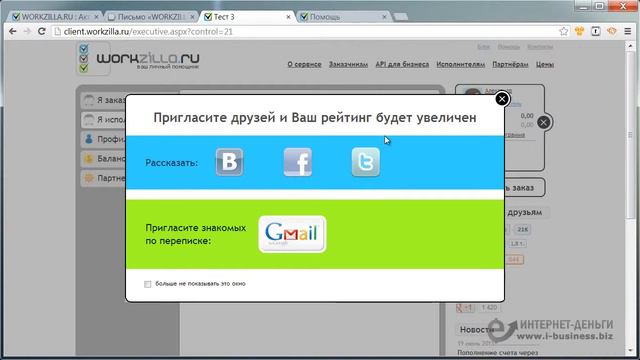Switch to the Помощь tab
Viewport: 640px width, 360px height.
click(343, 17)
